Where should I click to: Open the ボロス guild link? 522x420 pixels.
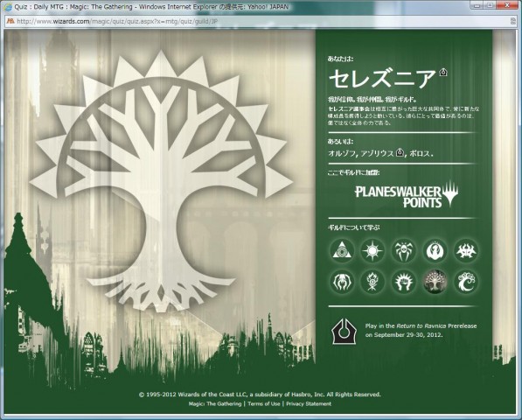(x=420, y=153)
